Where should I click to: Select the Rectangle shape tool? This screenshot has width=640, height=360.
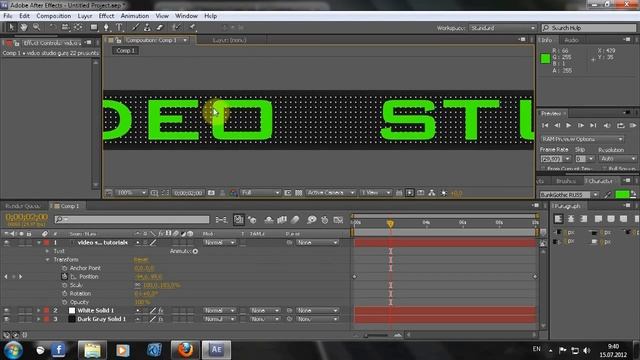[x=94, y=27]
